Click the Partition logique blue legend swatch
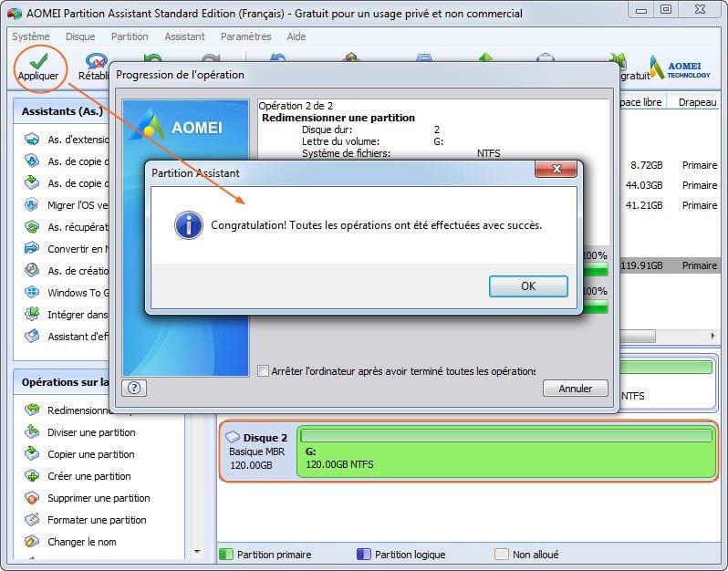This screenshot has width=728, height=571. click(x=363, y=555)
